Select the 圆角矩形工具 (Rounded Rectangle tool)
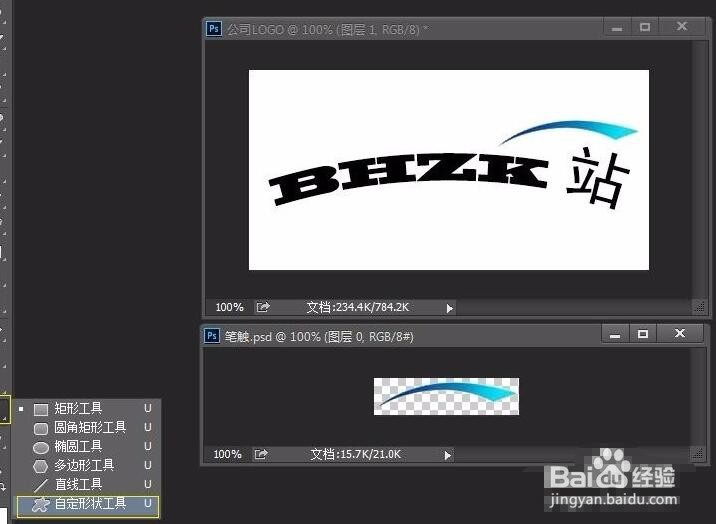The height and width of the screenshot is (524, 716). coord(88,427)
